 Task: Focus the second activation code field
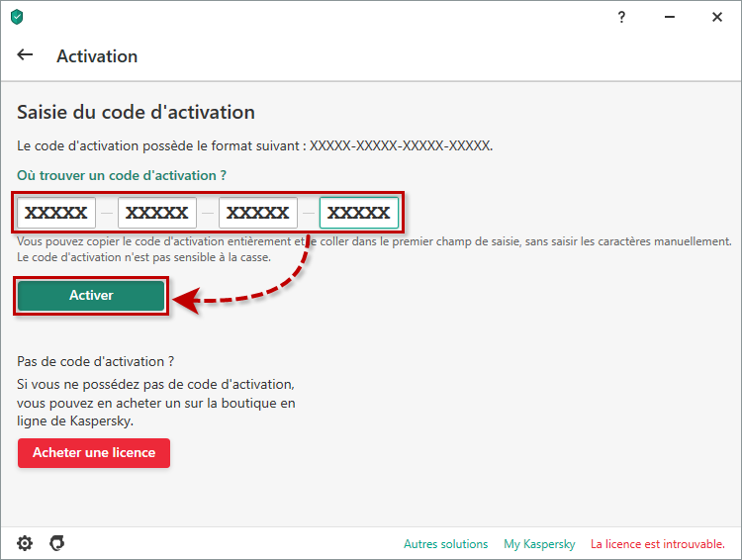point(157,213)
